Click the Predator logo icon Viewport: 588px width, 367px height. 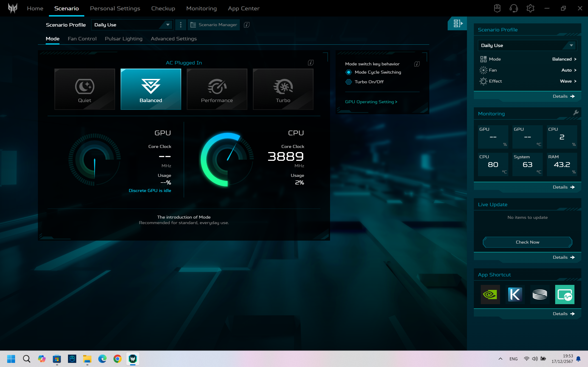pos(13,8)
